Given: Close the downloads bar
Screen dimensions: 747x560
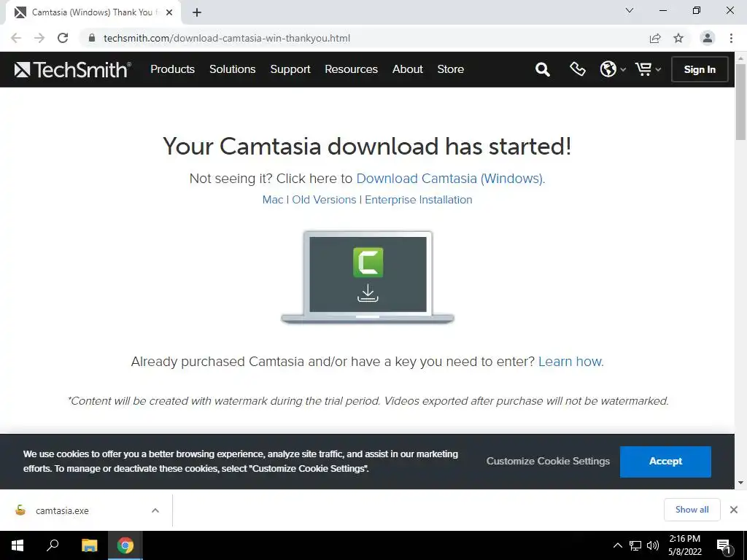Looking at the screenshot, I should 734,510.
